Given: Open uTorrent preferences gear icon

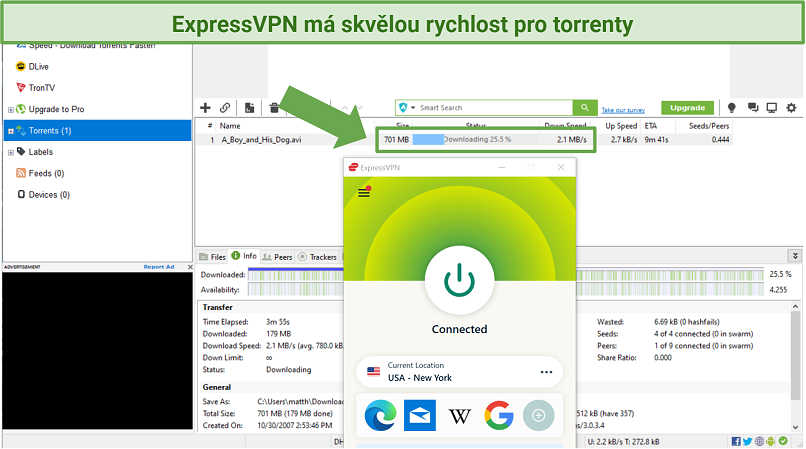Looking at the screenshot, I should click(792, 107).
